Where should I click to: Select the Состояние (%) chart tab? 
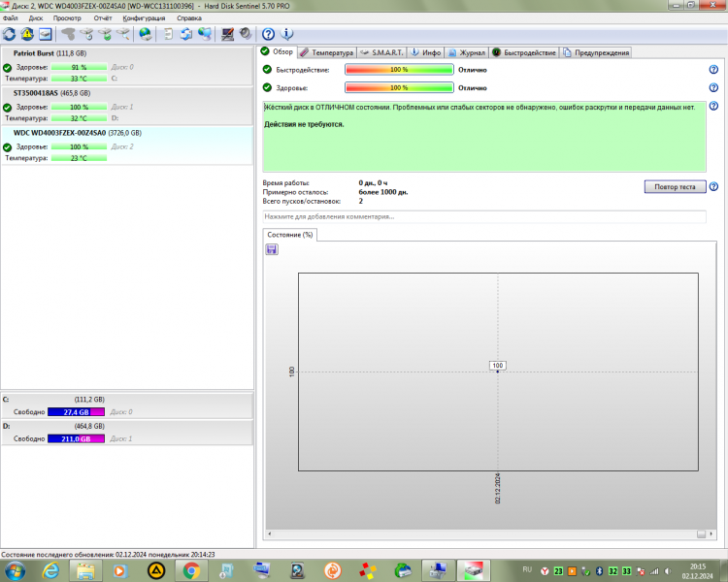[x=289, y=235]
